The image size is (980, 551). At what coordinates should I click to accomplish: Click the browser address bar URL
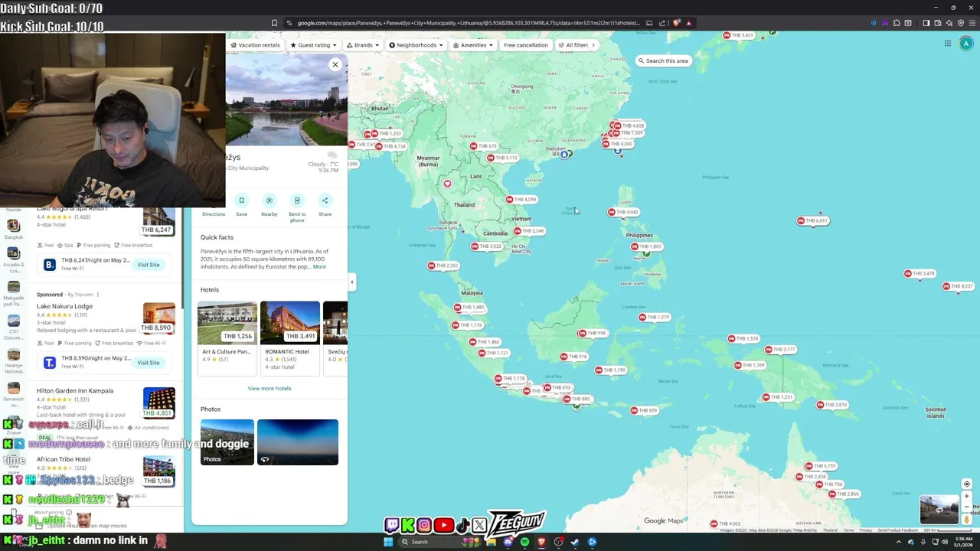click(x=467, y=23)
